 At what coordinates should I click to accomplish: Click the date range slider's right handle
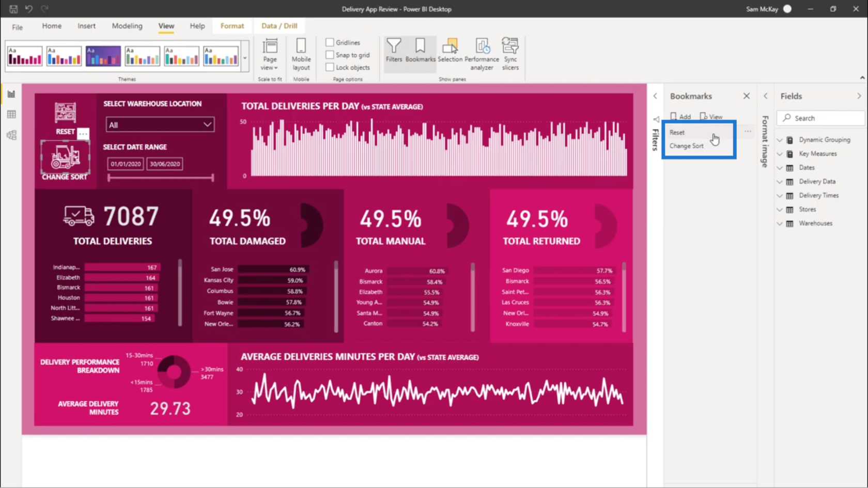(x=212, y=178)
